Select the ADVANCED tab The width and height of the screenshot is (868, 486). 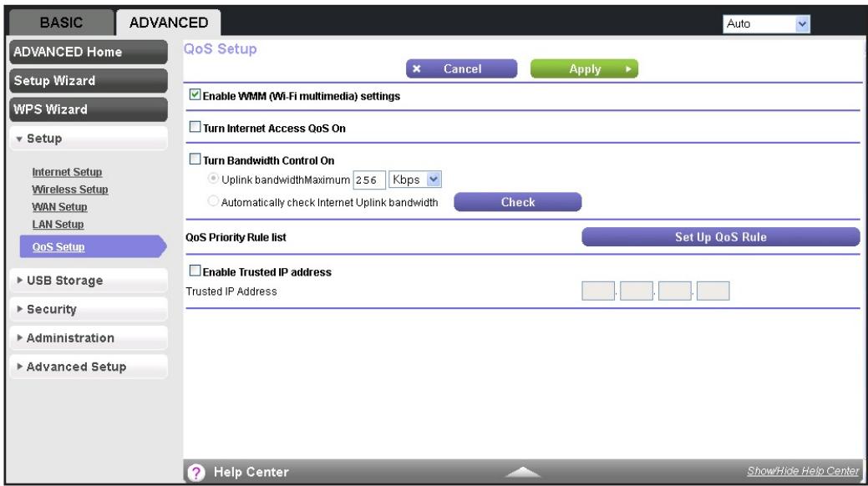point(168,23)
